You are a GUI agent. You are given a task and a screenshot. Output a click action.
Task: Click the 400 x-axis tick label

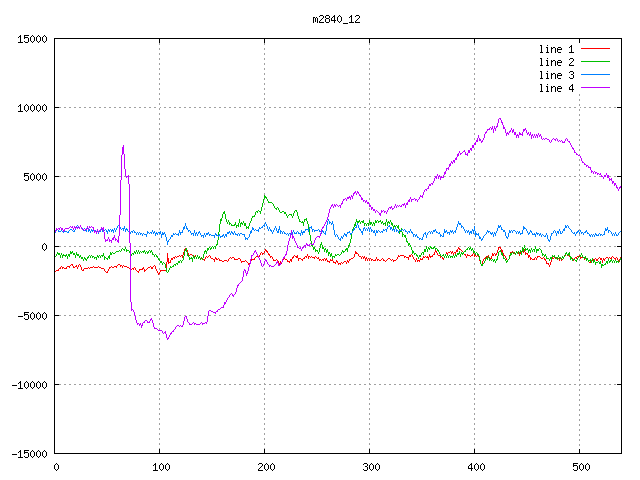[475, 467]
